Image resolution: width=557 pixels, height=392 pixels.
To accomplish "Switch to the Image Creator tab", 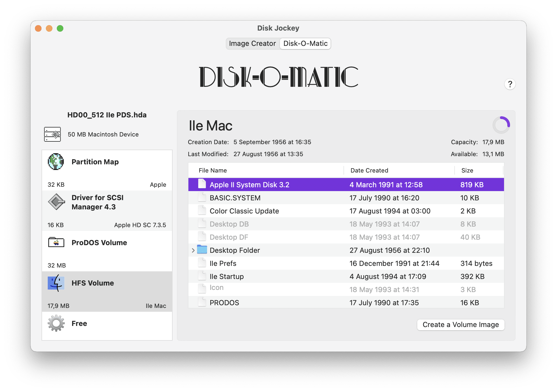I will [x=253, y=44].
